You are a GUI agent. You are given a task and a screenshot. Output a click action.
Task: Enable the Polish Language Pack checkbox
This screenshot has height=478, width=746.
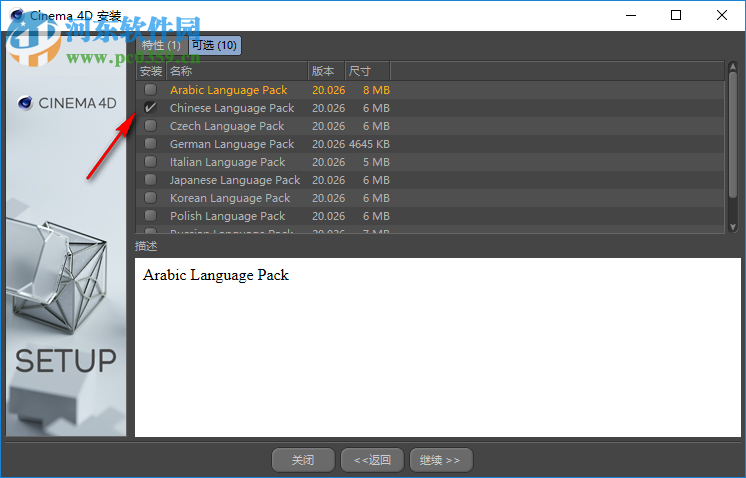point(150,215)
